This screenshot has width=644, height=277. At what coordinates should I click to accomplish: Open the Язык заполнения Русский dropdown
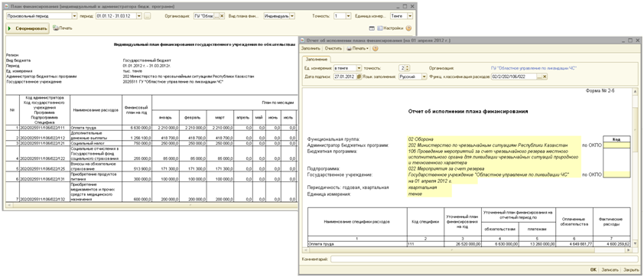tap(424, 77)
